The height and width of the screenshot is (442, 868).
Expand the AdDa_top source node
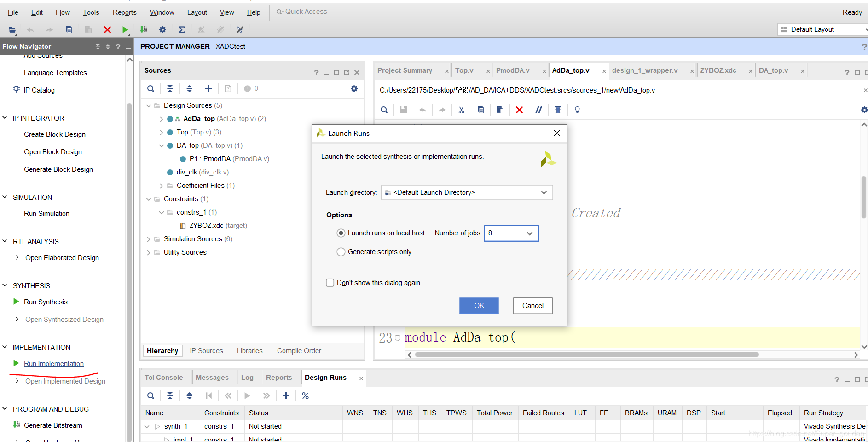161,119
